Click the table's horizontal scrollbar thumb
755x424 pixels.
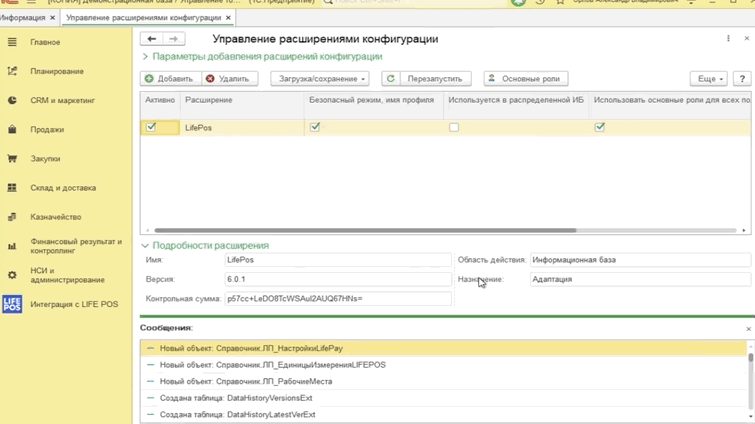pos(365,230)
